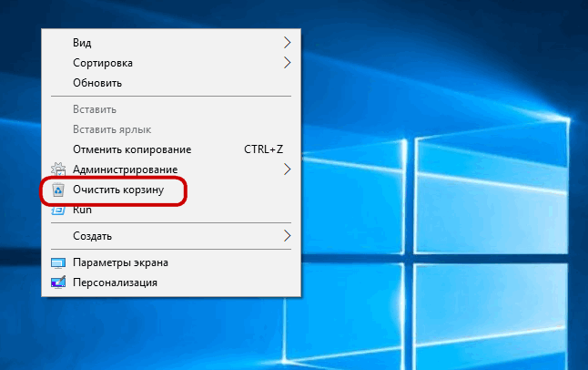This screenshot has height=370, width=588.
Task: Click the Администрирование gear icon
Action: coord(58,170)
